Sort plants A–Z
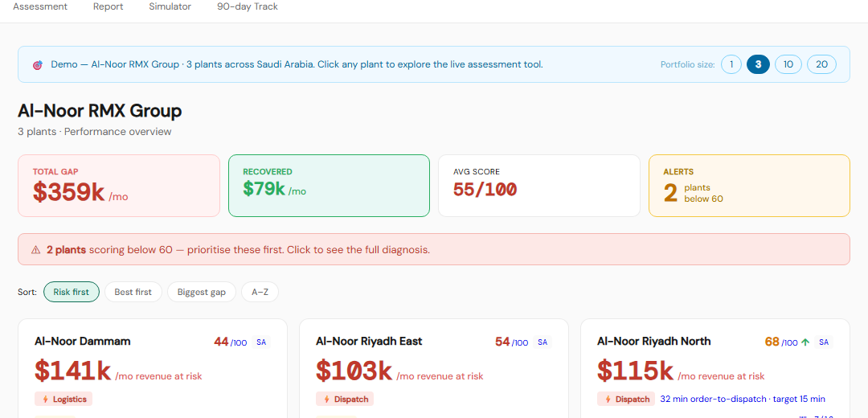 click(x=260, y=292)
